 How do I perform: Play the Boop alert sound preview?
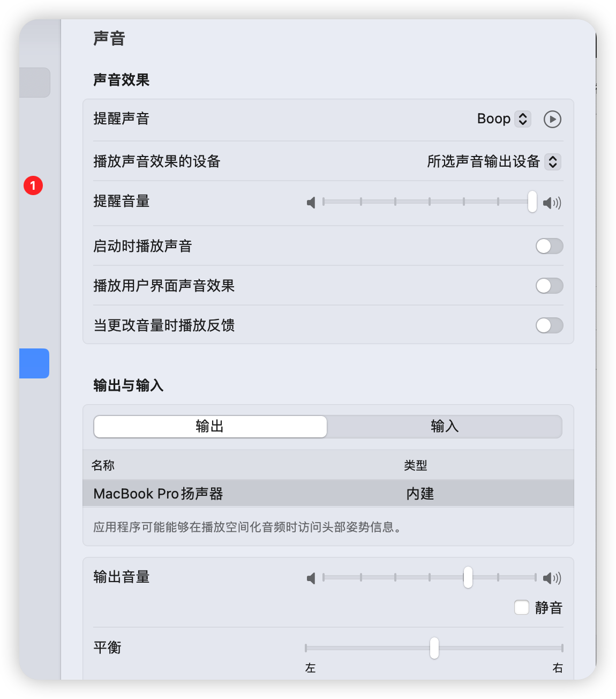[x=552, y=119]
